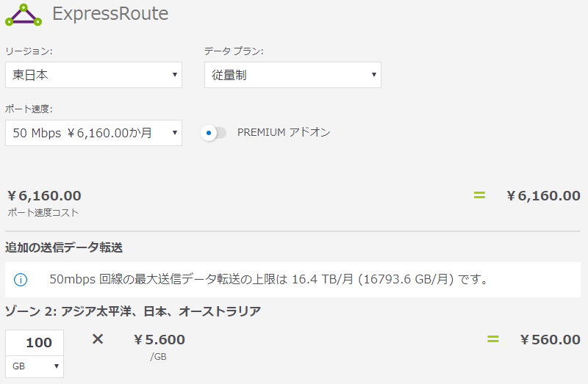This screenshot has height=384, width=588.
Task: Toggle the PREMIUM アドオン switch
Action: click(x=214, y=133)
